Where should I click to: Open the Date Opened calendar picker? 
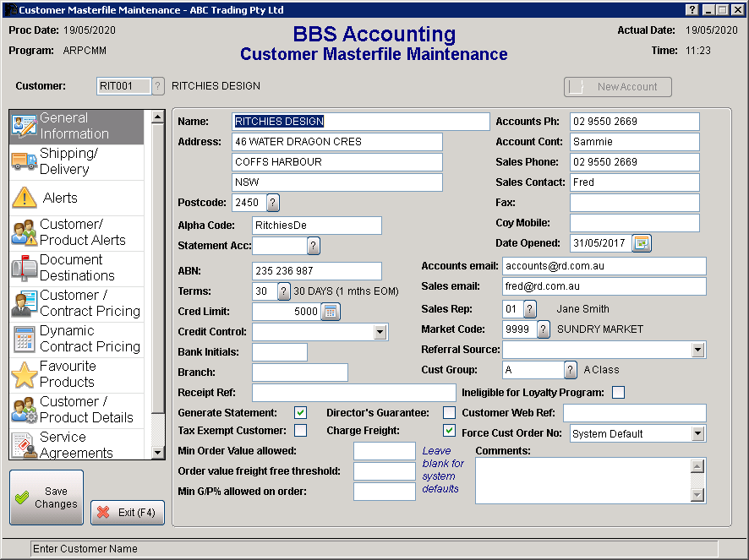(642, 243)
